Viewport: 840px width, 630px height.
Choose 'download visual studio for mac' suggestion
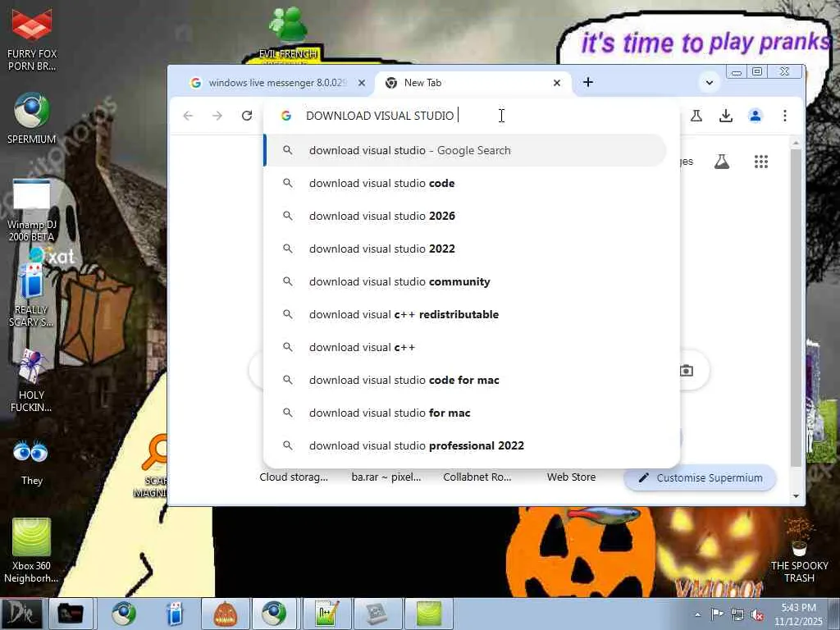coord(465,413)
